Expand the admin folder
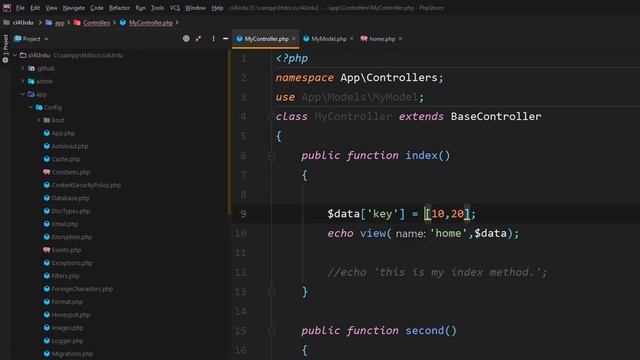This screenshot has height=360, width=640. click(x=23, y=81)
